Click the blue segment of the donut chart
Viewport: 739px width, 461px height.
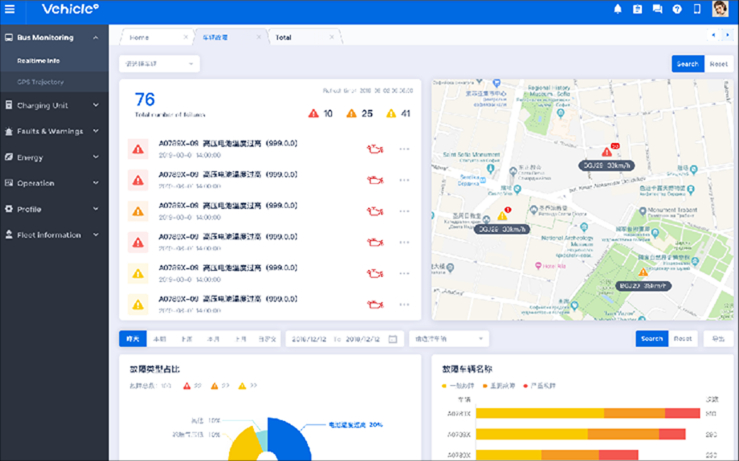click(289, 438)
